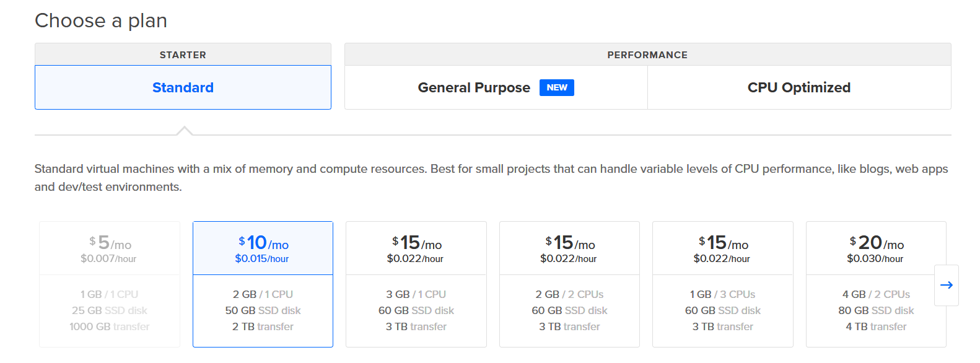
Task: Select the Standard plan tab
Action: [183, 87]
